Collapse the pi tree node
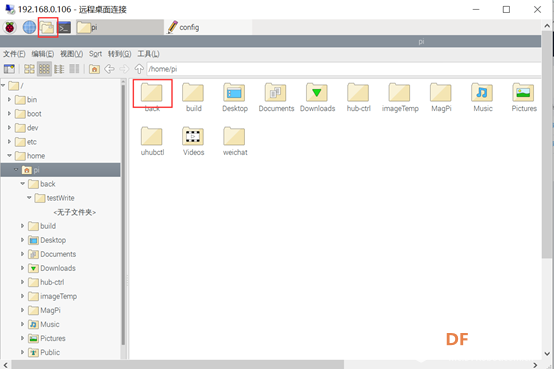 coord(16,170)
